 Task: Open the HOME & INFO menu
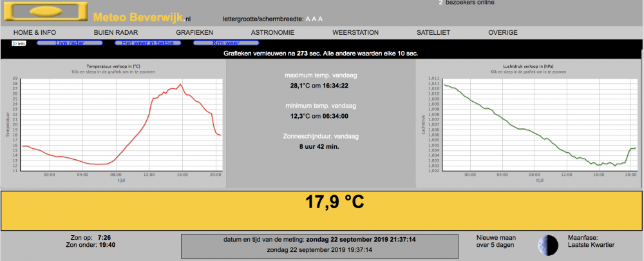[x=35, y=33]
